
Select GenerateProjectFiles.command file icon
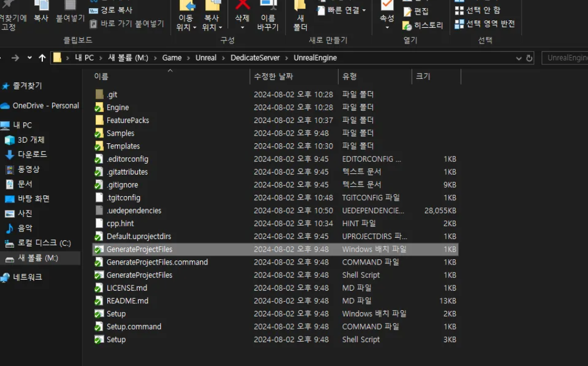(99, 262)
